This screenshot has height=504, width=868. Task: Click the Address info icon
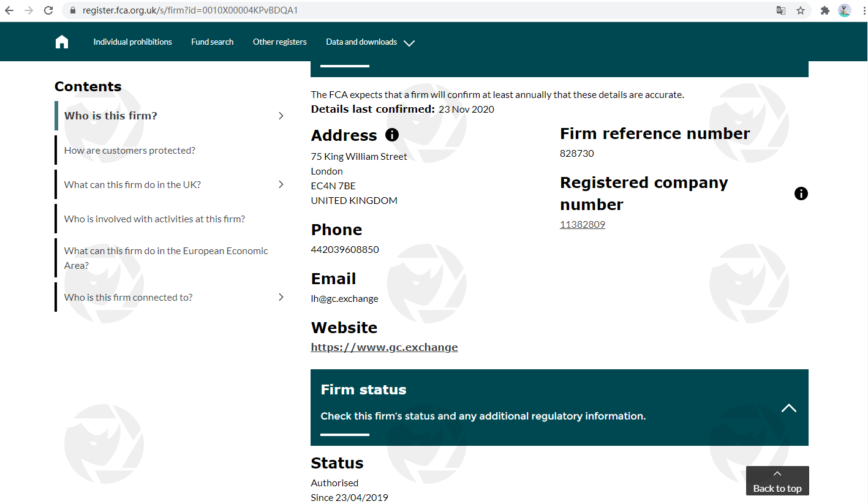click(x=392, y=135)
